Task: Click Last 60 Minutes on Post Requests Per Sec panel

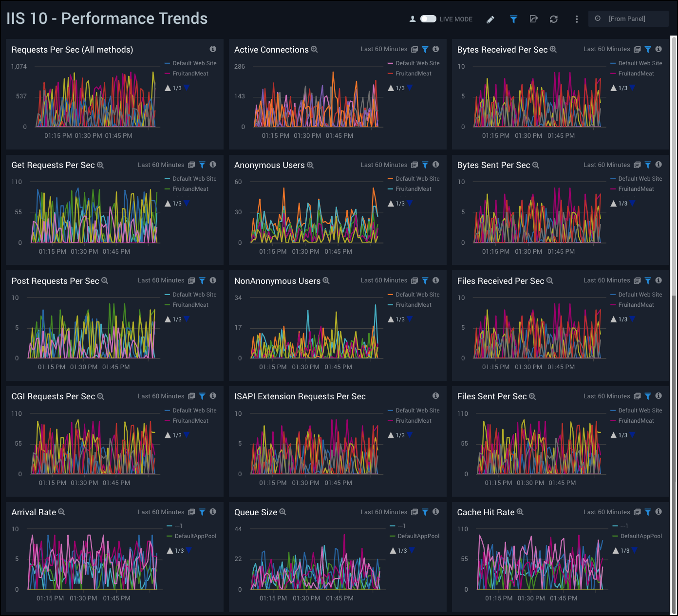Action: [161, 280]
